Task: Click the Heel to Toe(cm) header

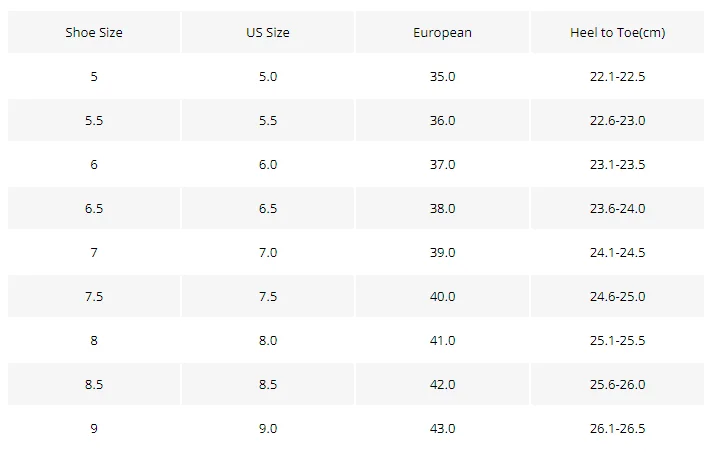Action: tap(617, 33)
